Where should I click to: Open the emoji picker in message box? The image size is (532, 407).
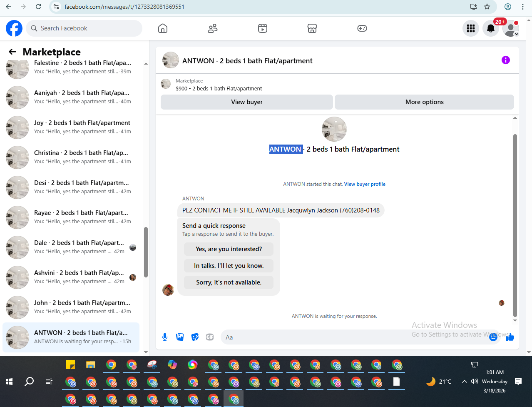coord(493,337)
